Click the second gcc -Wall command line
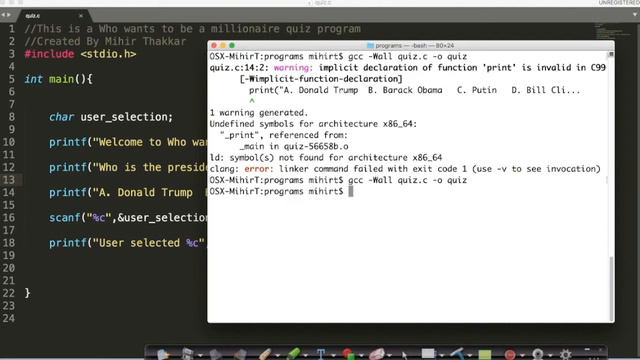 [x=338, y=180]
